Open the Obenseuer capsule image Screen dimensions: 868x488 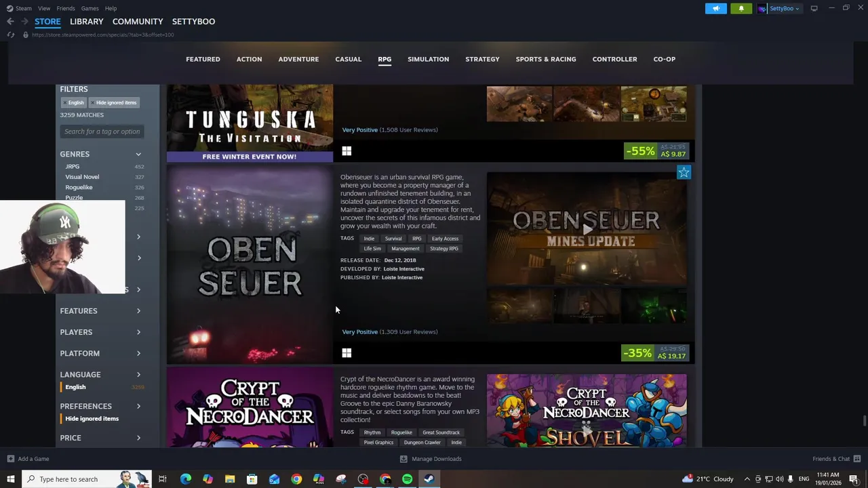pyautogui.click(x=250, y=265)
